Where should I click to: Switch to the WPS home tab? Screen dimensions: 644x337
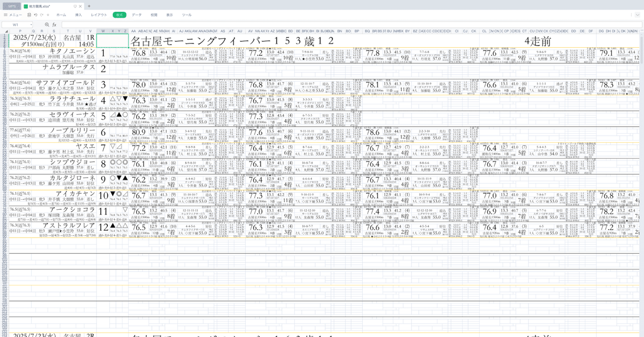coord(11,5)
